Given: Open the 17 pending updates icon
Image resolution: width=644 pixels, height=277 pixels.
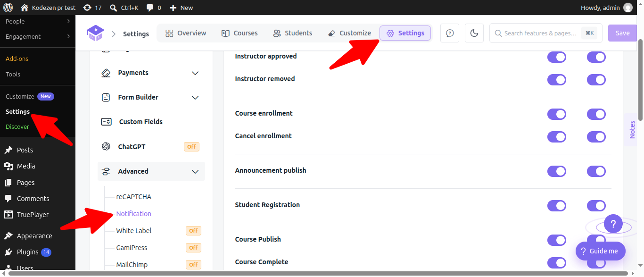Looking at the screenshot, I should pyautogui.click(x=87, y=8).
